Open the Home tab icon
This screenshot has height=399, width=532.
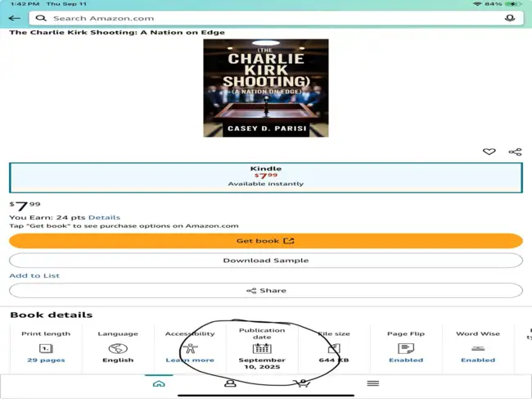pos(159,383)
